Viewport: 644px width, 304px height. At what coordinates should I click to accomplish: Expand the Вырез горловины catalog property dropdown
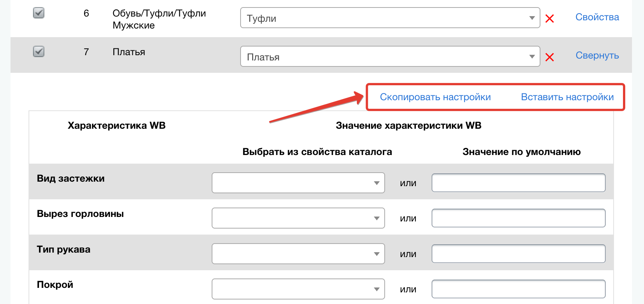click(x=298, y=218)
